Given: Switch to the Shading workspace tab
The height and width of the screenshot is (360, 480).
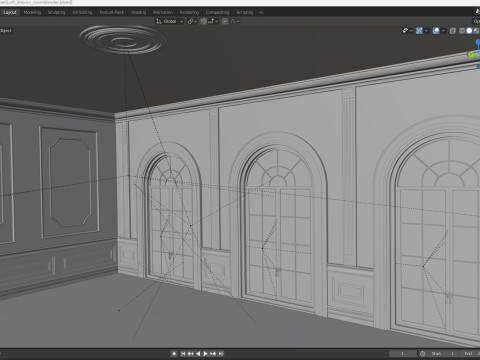Looking at the screenshot, I should point(138,12).
